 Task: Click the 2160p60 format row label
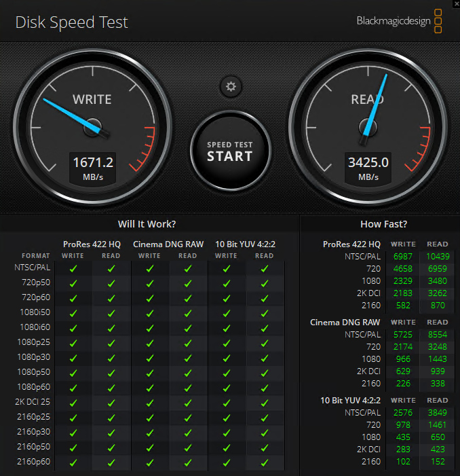33,462
